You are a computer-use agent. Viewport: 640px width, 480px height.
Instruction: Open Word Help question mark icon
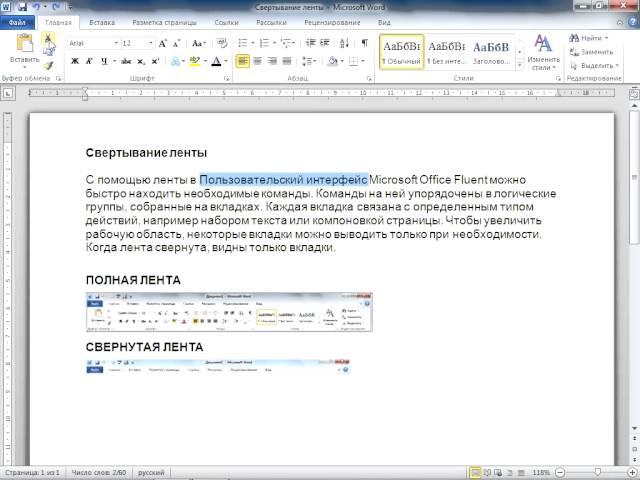(633, 22)
